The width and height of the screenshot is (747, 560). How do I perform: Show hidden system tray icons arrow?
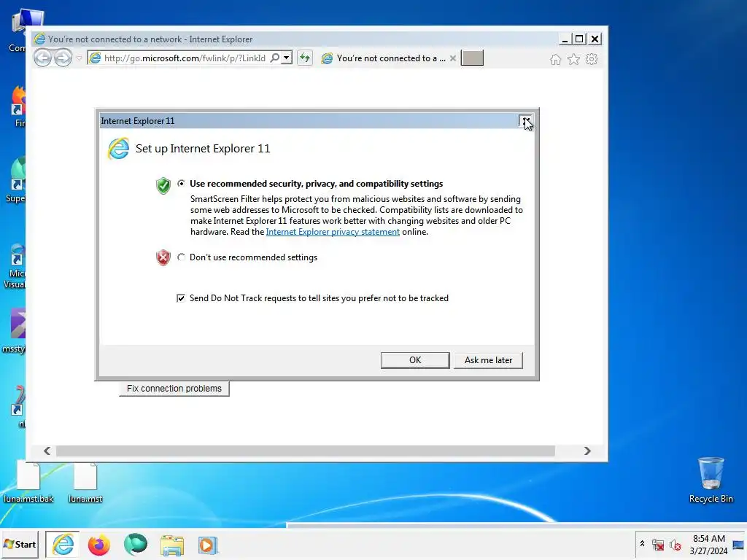[x=642, y=544]
